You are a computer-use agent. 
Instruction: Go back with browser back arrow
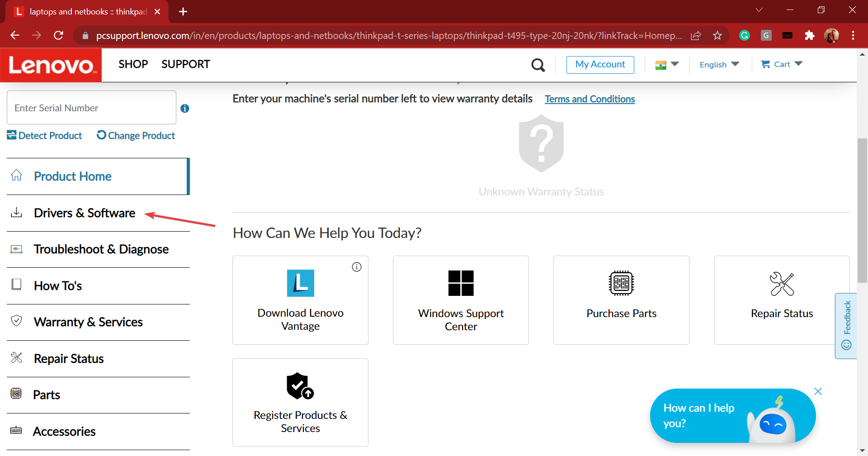[x=15, y=35]
